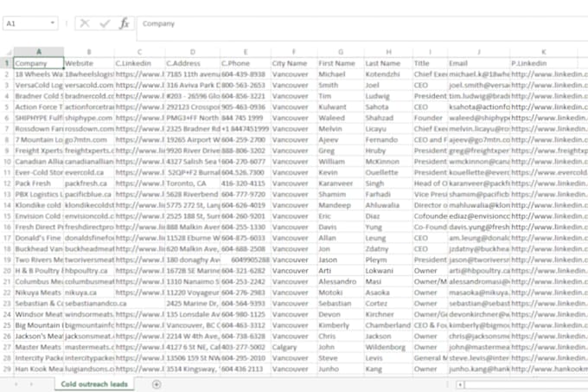
Task: Select the Founder title cell
Action: [x=431, y=118]
